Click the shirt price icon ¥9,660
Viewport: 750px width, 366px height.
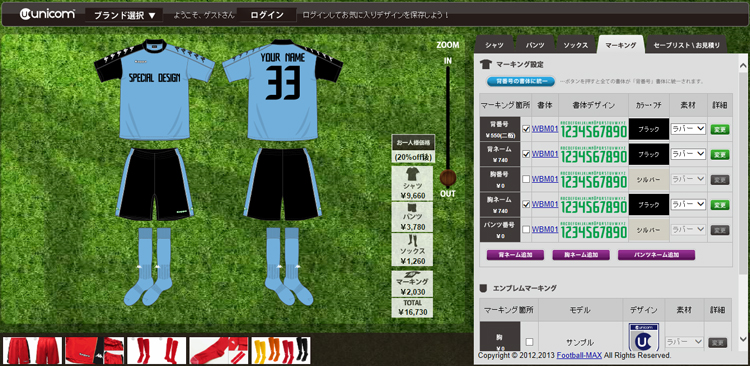[412, 183]
